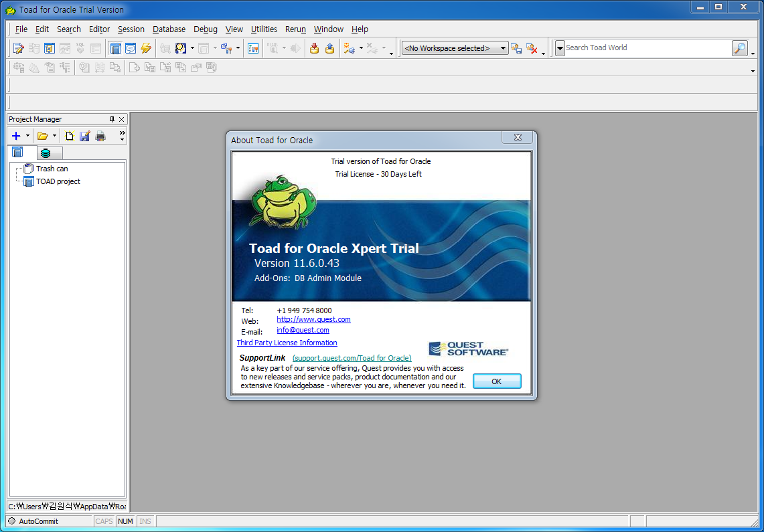
Task: Expand the blue plus add-item dropdown arrow
Action: pos(27,136)
